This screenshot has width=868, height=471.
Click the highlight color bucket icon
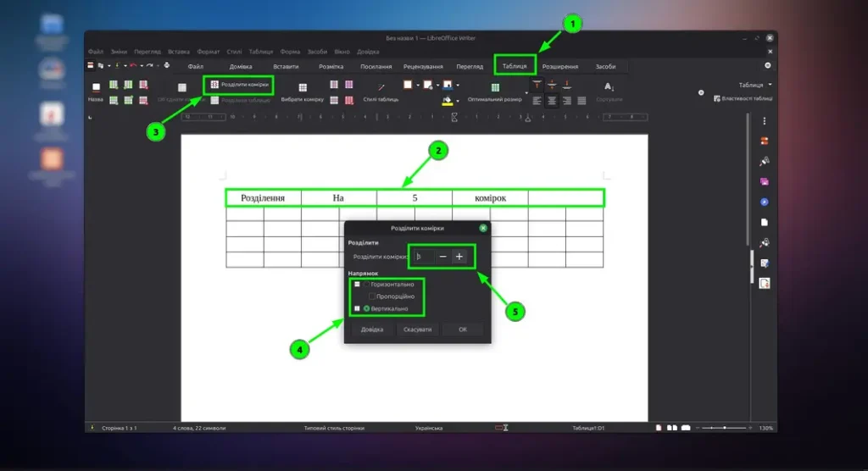[448, 100]
